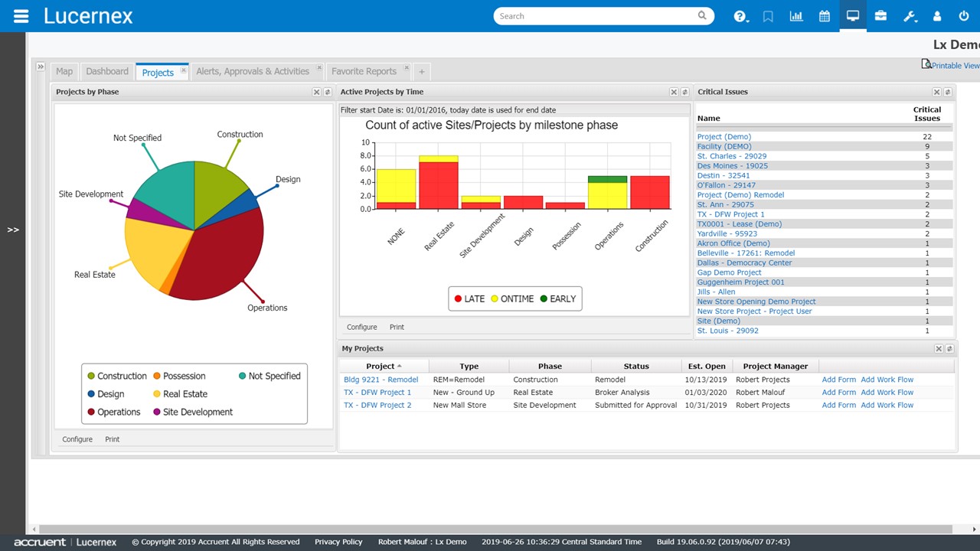Viewport: 980px width, 551px height.
Task: Click Configure under Projects by Phase chart
Action: click(77, 439)
